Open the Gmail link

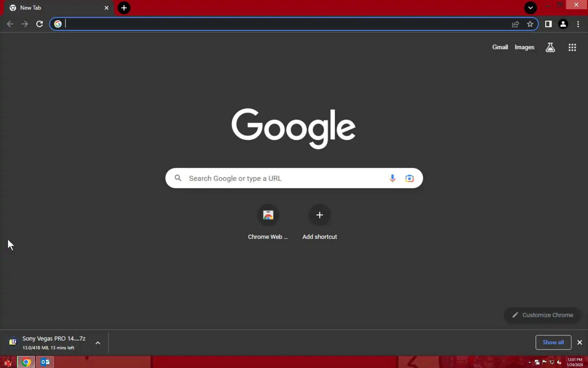[500, 47]
